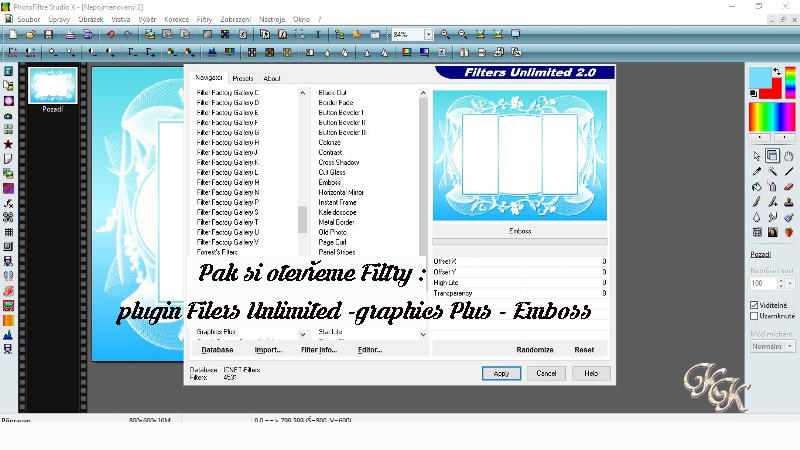Toggle the Viditelné checkbox
Screen dimensions: 800x450
tap(754, 305)
